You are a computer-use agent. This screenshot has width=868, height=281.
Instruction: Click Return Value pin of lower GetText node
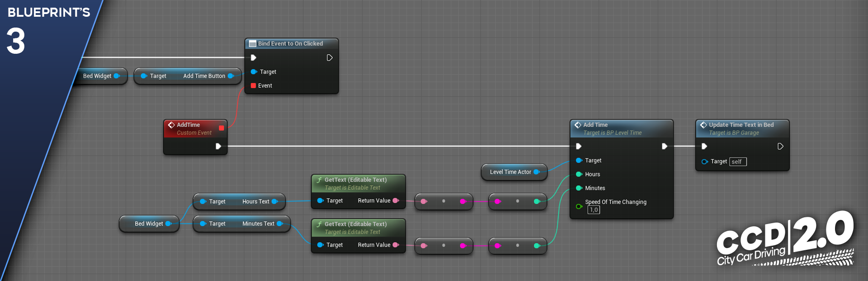[x=396, y=245]
